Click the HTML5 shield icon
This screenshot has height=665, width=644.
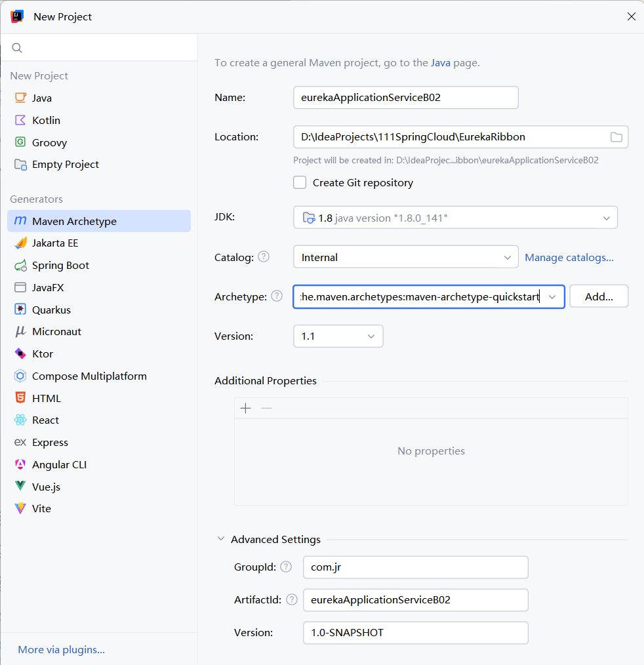click(20, 398)
